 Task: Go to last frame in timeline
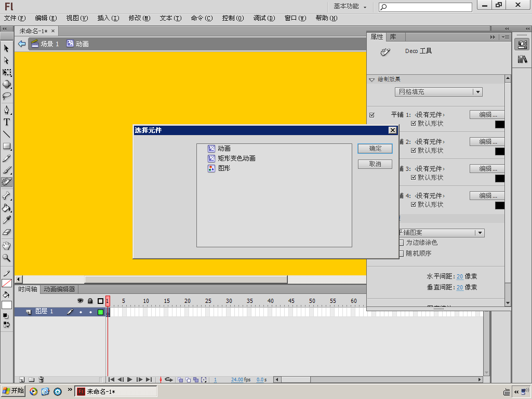tap(149, 380)
